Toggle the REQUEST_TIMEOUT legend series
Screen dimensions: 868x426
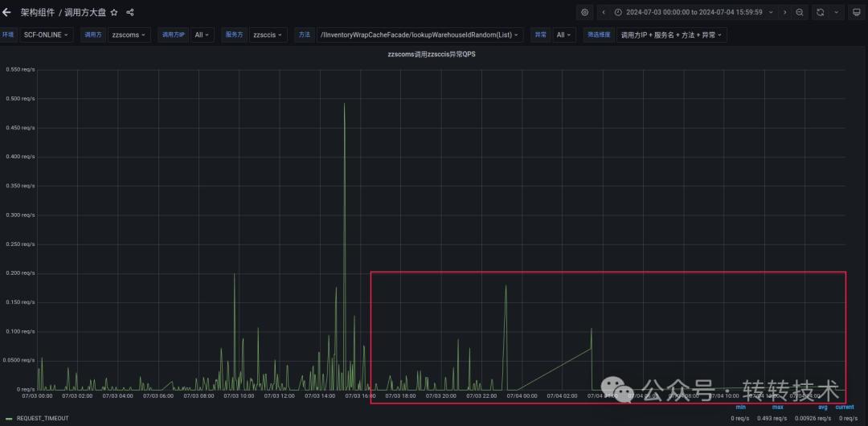click(x=43, y=418)
